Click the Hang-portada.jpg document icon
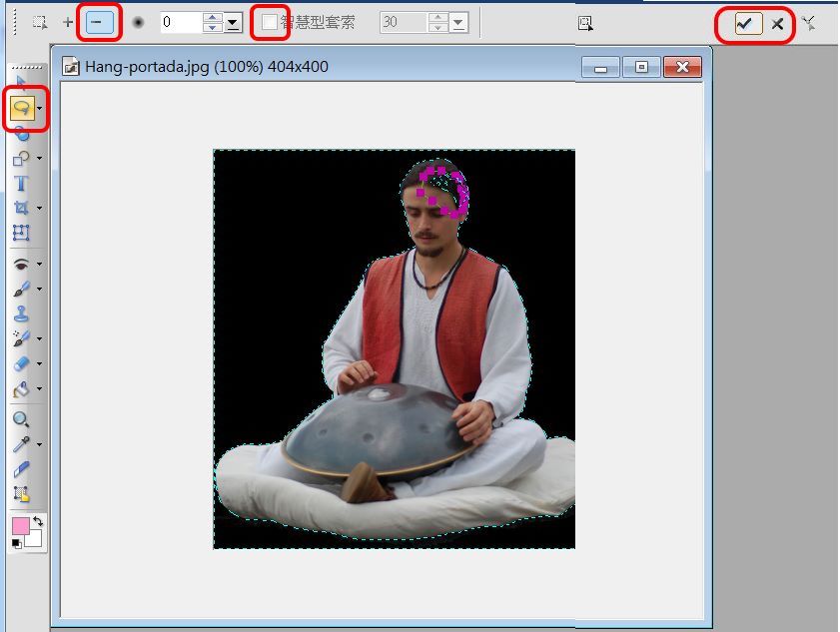840x632 pixels. 70,67
